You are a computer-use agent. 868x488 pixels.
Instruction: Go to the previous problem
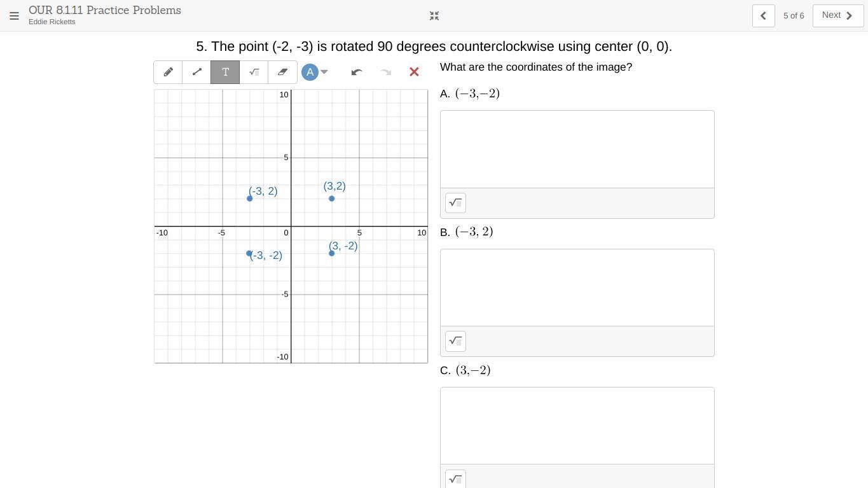pos(763,16)
